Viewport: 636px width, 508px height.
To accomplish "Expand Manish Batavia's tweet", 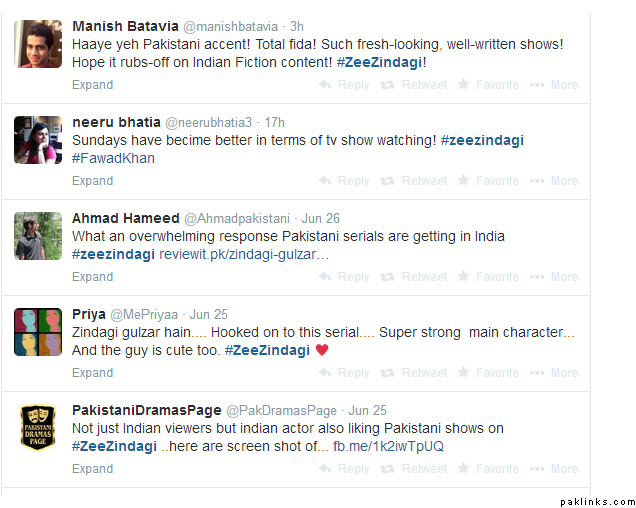I will pos(92,85).
